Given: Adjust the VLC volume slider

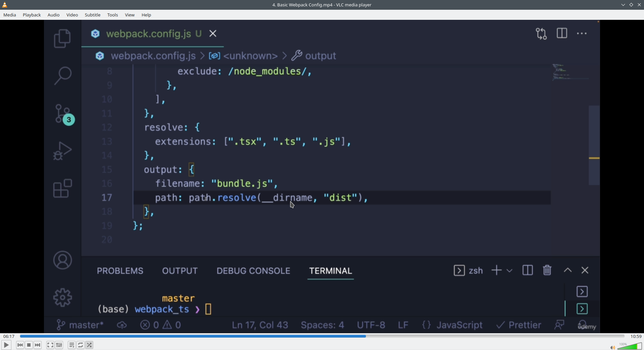Looking at the screenshot, I should [x=630, y=346].
